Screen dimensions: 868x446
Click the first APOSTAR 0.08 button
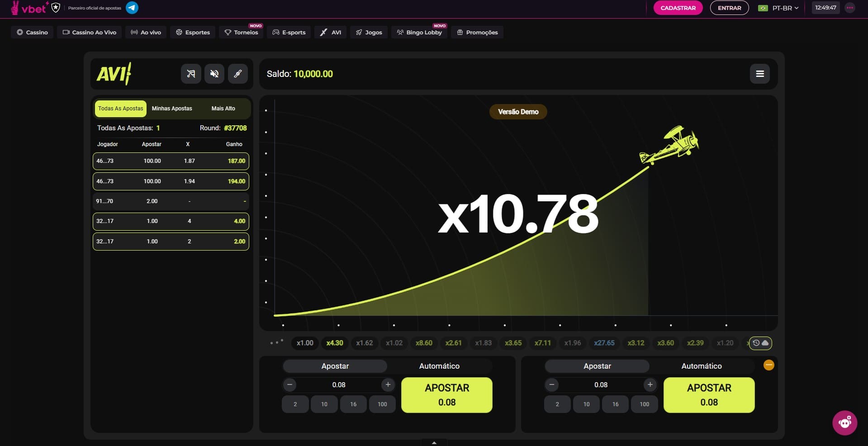[447, 395]
